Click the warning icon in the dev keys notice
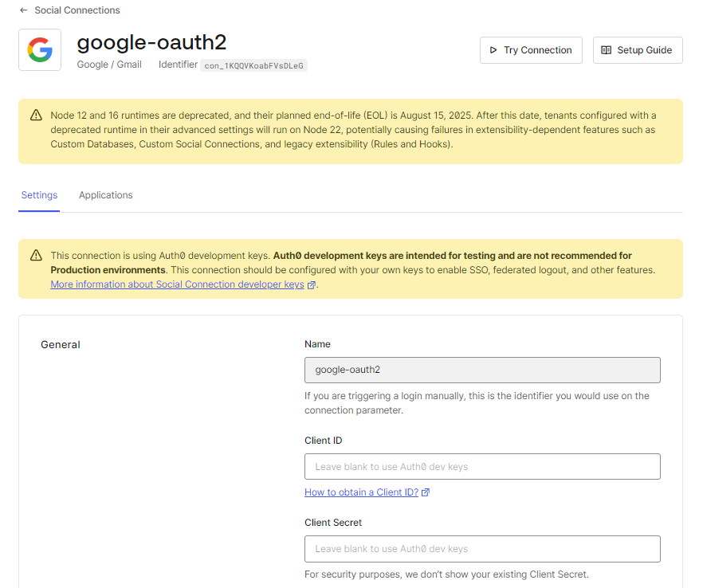Image resolution: width=703 pixels, height=588 pixels. coord(36,255)
